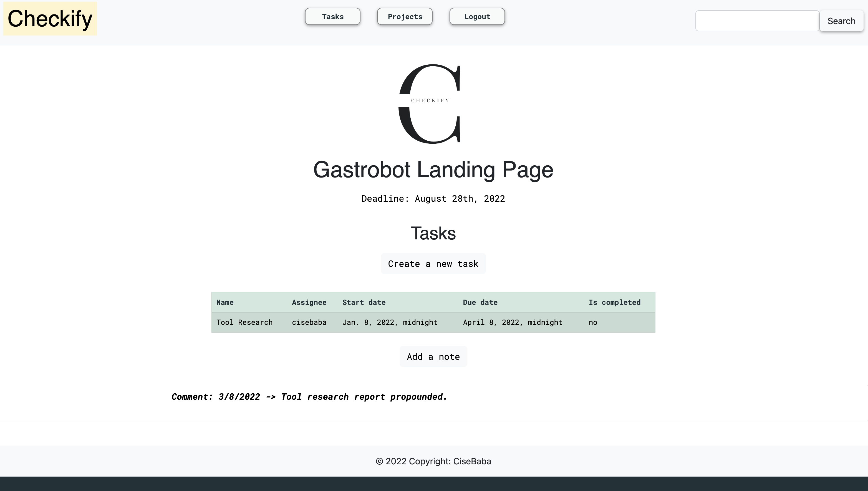Click the CiseBaba copyright footer text
The height and width of the screenshot is (491, 868).
click(433, 461)
